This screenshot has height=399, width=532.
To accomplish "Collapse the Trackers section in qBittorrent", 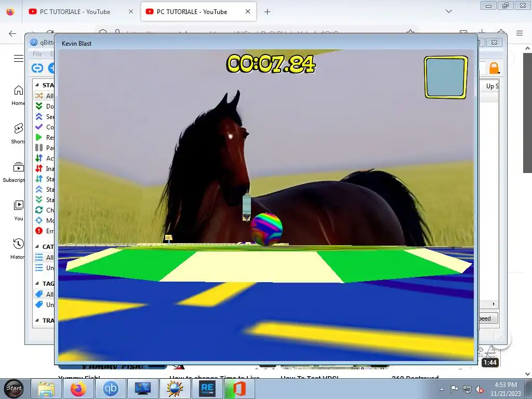I will [x=37, y=320].
